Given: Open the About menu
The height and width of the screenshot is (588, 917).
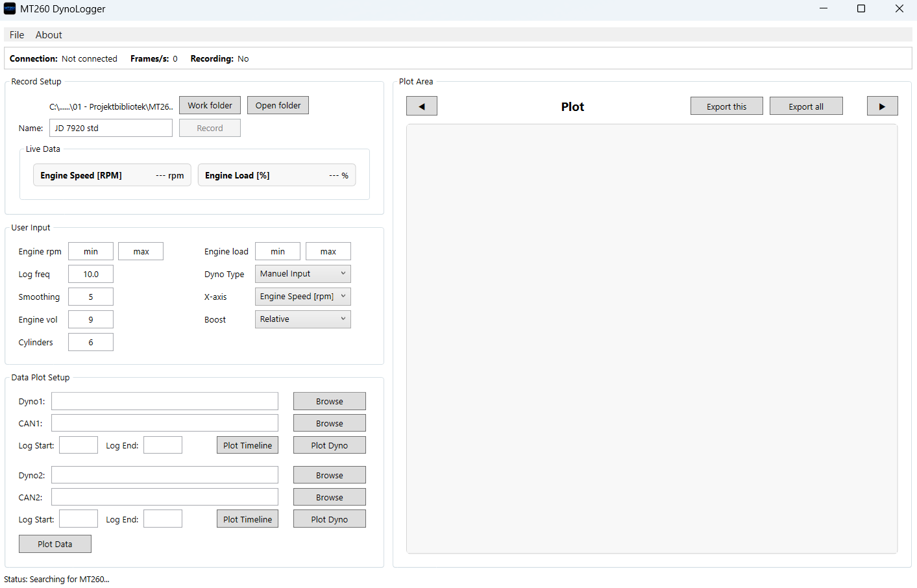Looking at the screenshot, I should tap(49, 35).
